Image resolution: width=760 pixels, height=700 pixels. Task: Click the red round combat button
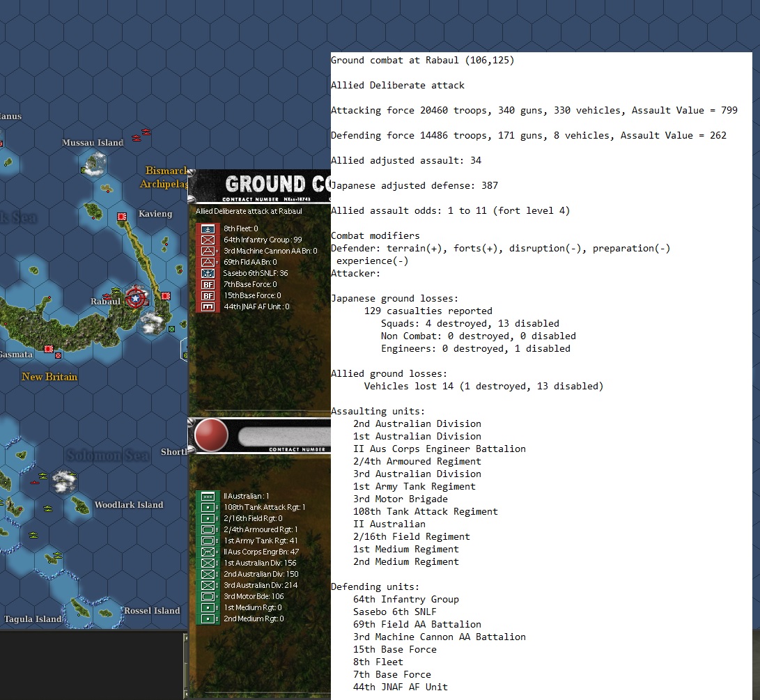[x=211, y=435]
